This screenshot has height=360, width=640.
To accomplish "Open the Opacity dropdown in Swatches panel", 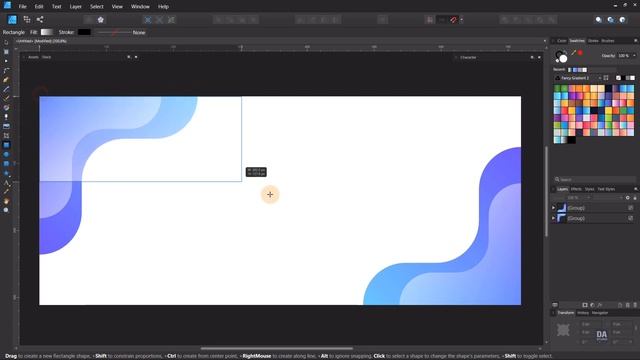I will (634, 56).
